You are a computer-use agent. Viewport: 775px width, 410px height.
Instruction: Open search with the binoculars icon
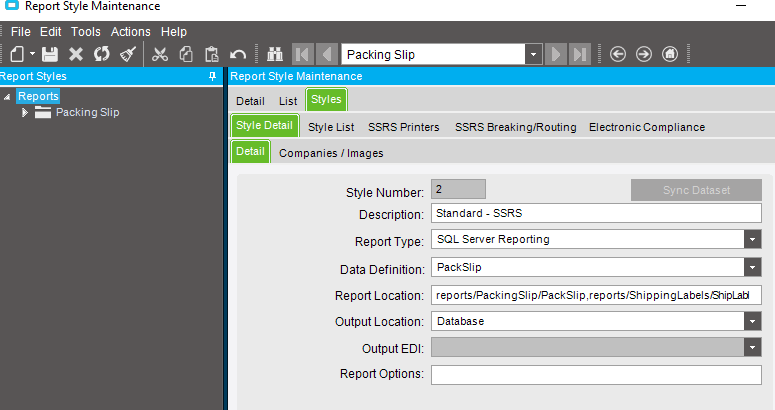click(275, 54)
